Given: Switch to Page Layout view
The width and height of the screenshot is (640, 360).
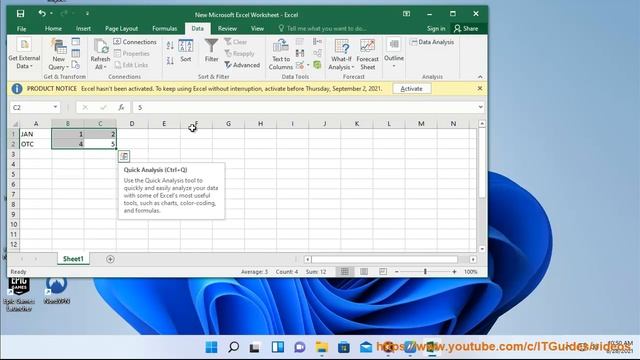Looking at the screenshot, I should (x=364, y=271).
